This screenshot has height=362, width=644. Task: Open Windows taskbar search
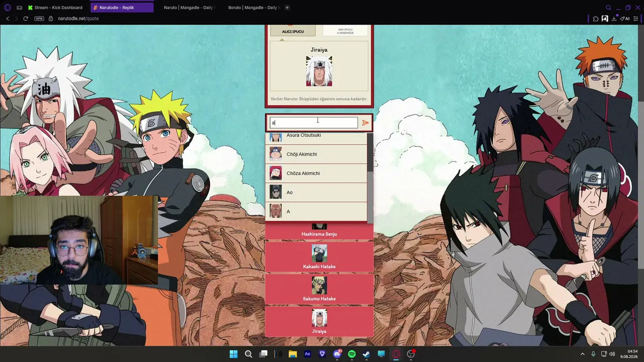[249, 354]
